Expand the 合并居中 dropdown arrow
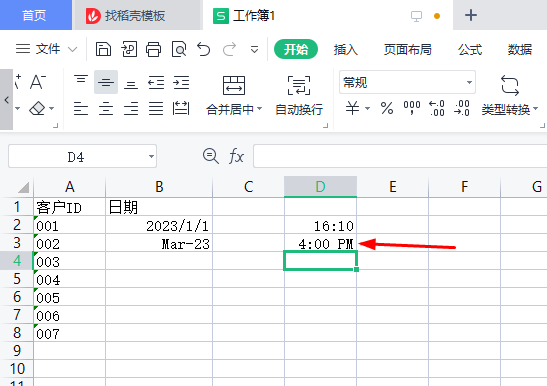 [260, 109]
